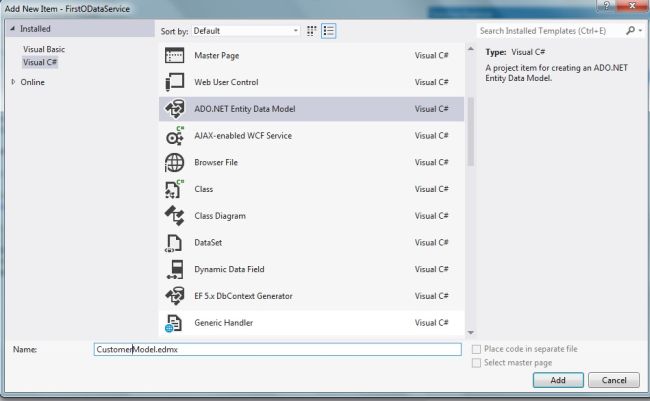Switch to medium icons list view
This screenshot has width=650, height=401.
tap(329, 31)
